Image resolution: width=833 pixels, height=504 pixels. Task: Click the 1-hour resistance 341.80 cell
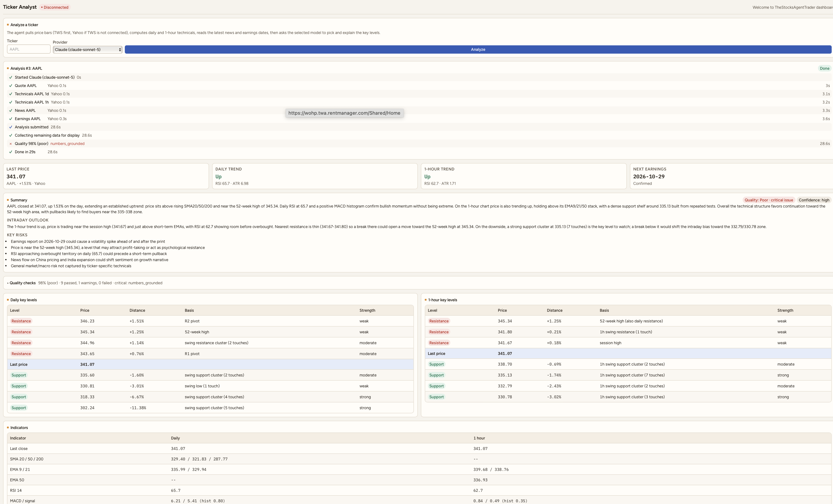(505, 332)
